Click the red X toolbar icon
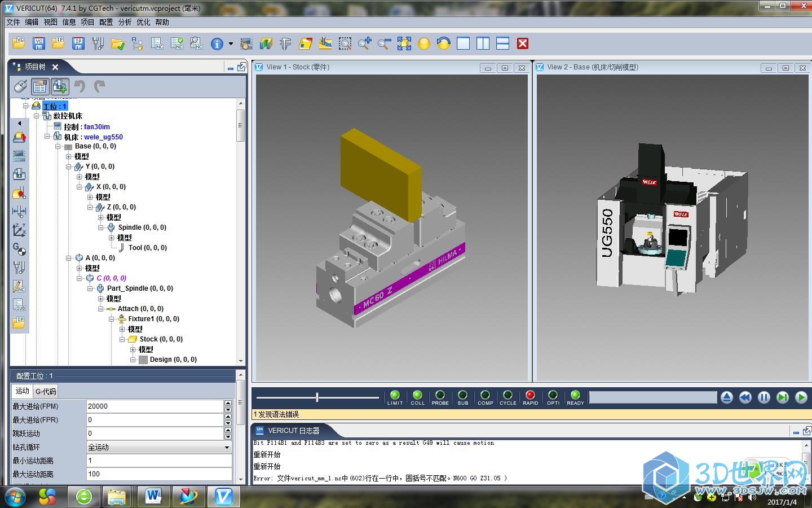This screenshot has width=812, height=508. point(523,43)
